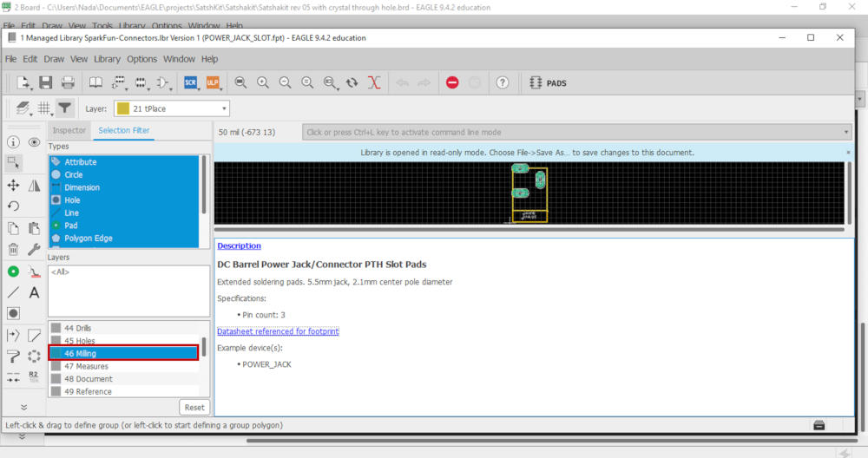The width and height of the screenshot is (868, 458).
Task: Click the red Stop command icon
Action: [452, 83]
